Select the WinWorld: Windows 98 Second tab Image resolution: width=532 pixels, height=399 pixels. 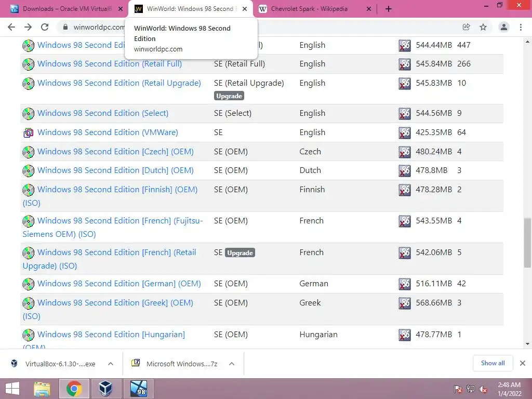click(190, 9)
